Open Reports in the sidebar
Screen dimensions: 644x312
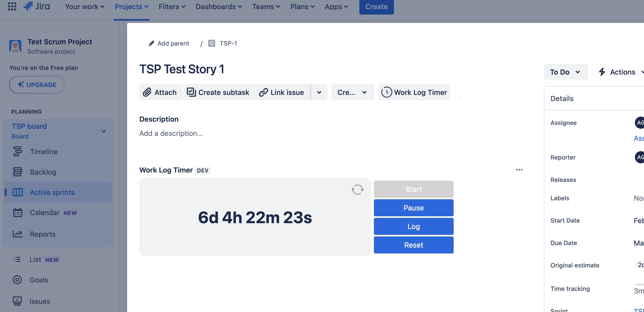tap(42, 234)
